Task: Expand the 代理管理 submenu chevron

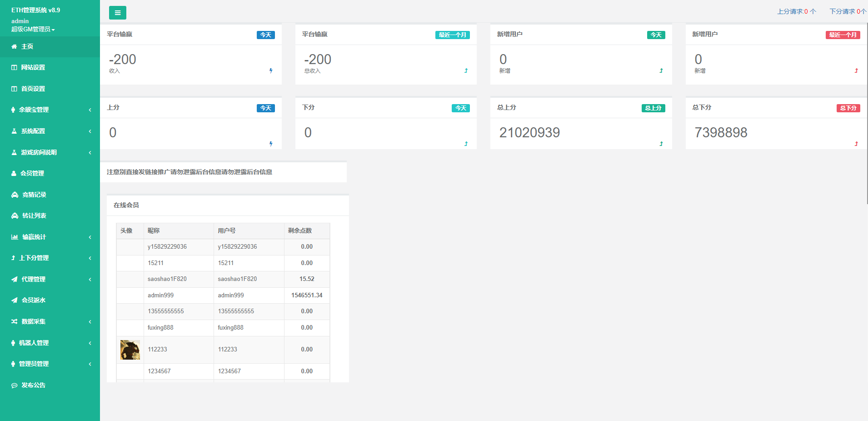Action: pyautogui.click(x=90, y=279)
